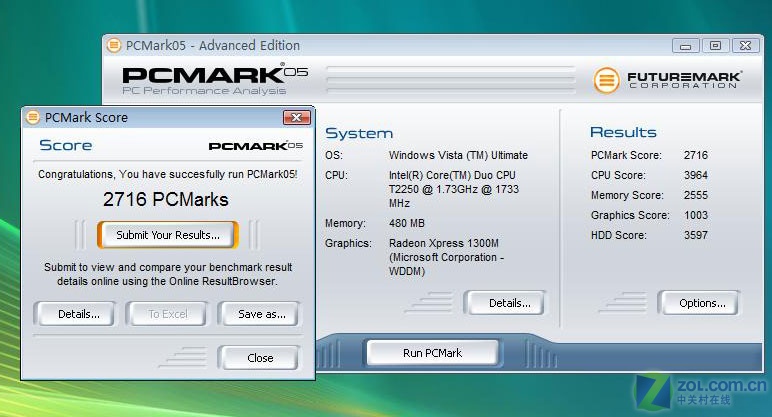
Task: Click 'Windows Vista (TM) Ultimate' OS value
Action: [458, 155]
